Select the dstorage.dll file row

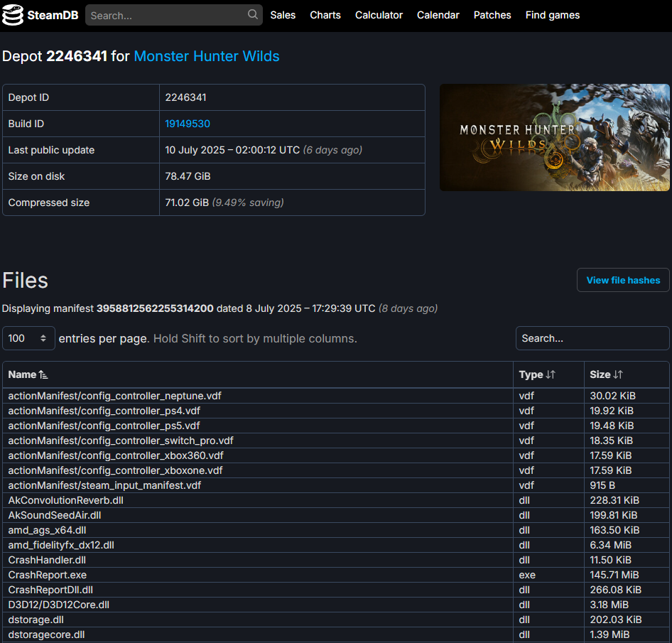click(336, 620)
